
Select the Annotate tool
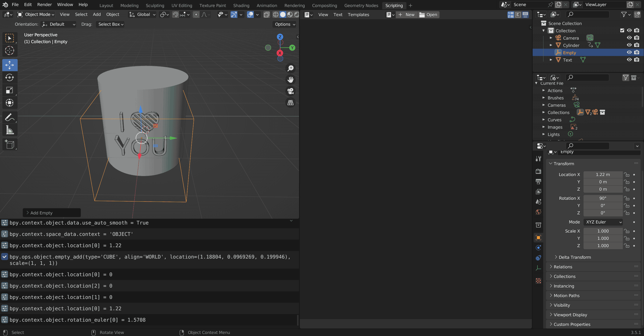click(x=10, y=117)
